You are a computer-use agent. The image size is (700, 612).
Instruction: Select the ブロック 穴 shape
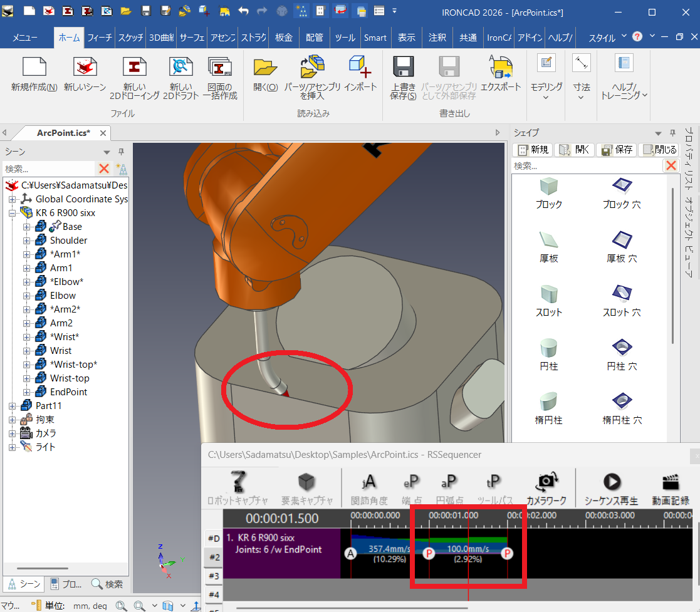pyautogui.click(x=622, y=194)
